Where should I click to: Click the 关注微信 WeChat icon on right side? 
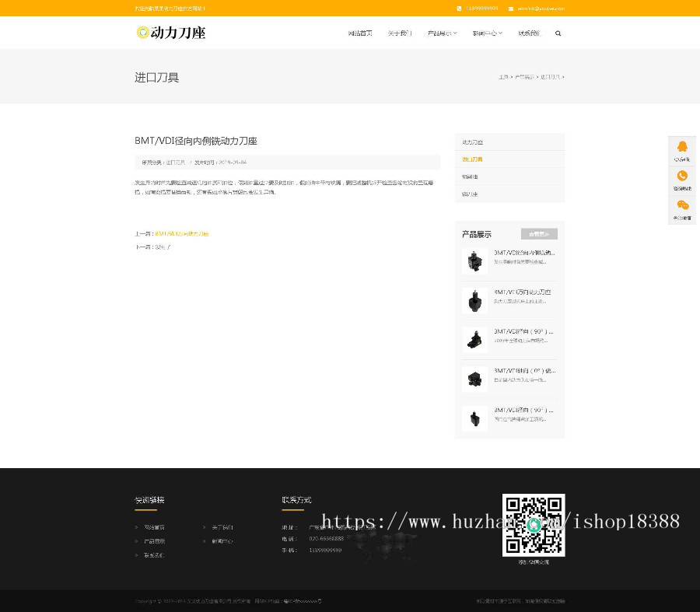point(682,205)
